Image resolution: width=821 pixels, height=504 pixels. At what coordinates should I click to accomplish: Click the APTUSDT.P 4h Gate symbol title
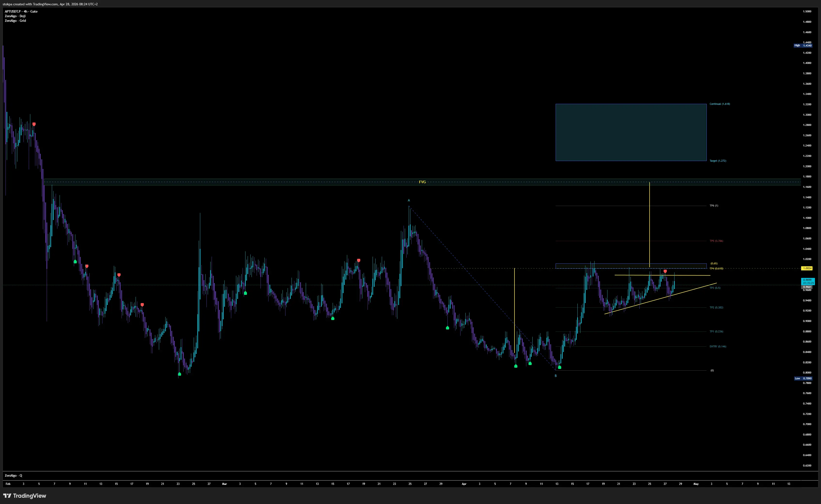pos(21,11)
